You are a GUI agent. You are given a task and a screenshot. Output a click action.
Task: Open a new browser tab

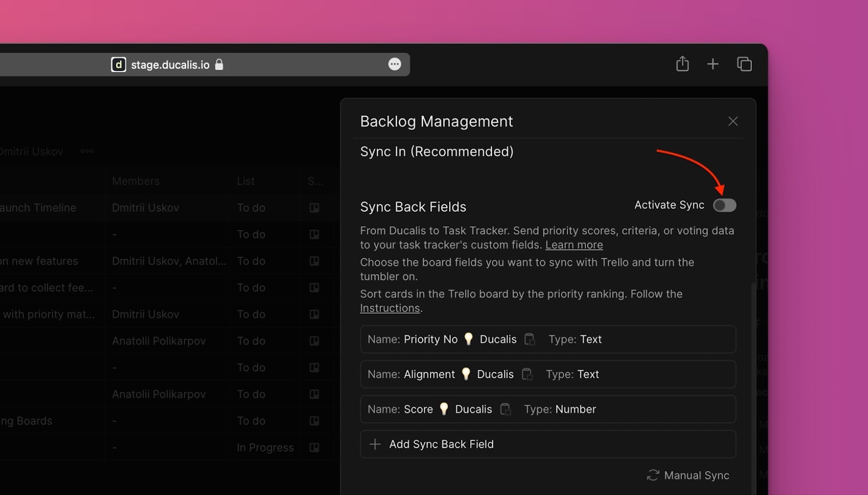713,64
